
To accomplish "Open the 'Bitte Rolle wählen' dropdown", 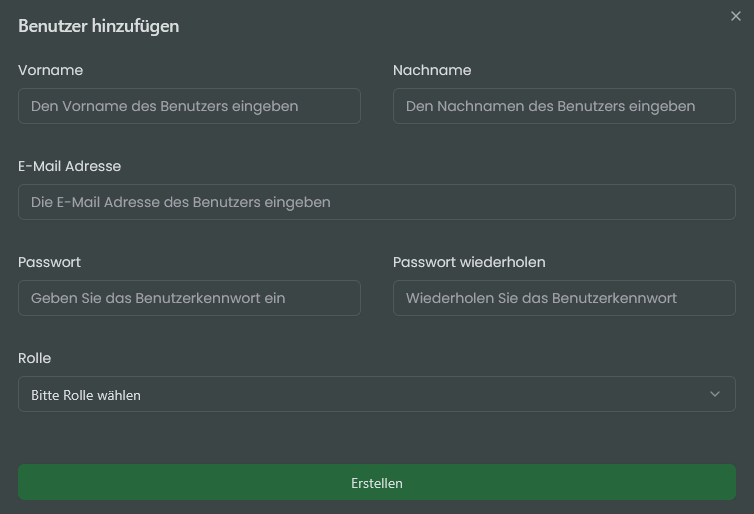I will [x=376, y=394].
